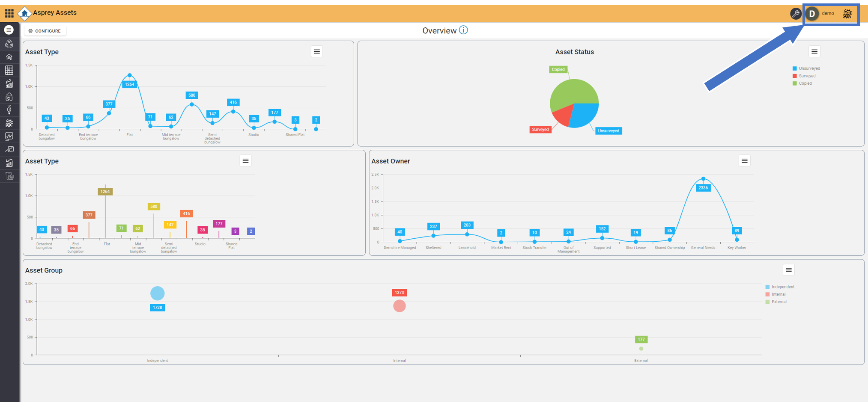
Task: Click the magnifying glass search icon
Action: (x=795, y=14)
